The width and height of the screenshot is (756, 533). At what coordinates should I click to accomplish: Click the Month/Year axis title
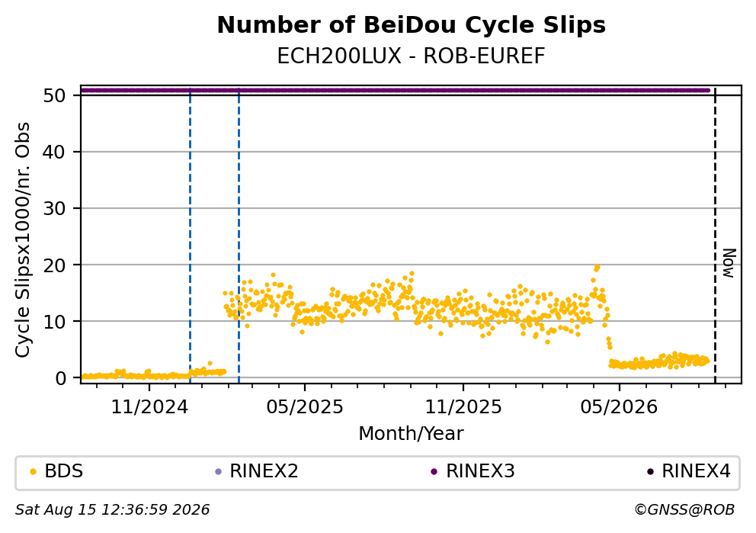(x=411, y=434)
